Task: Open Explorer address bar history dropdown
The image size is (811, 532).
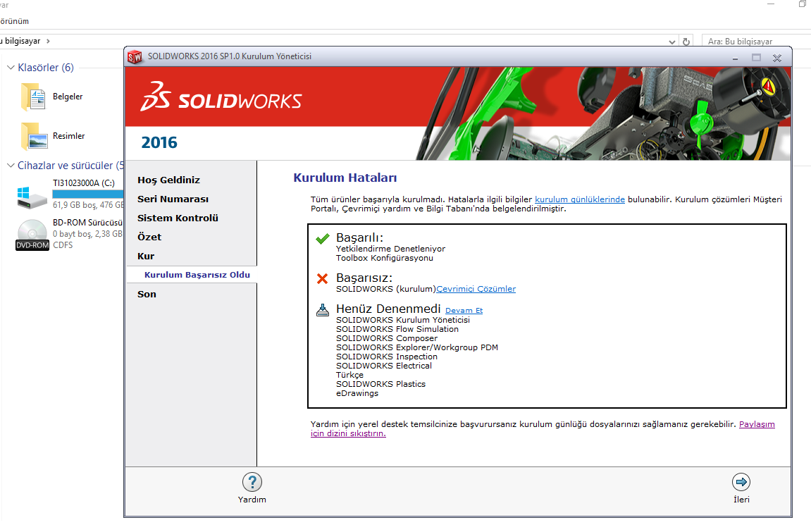Action: (x=672, y=42)
